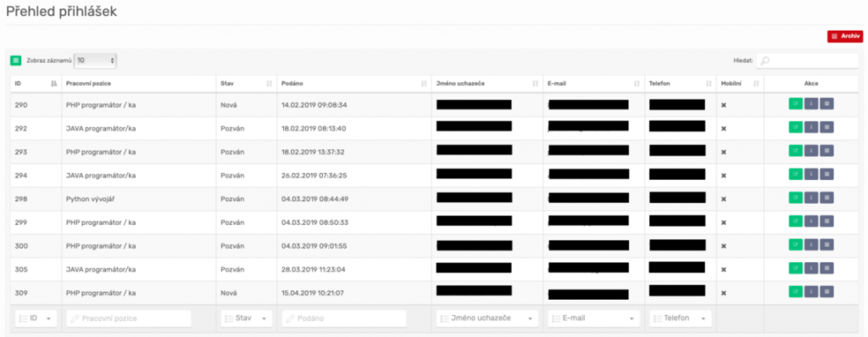Viewport: 868px width, 337px height.
Task: Sort table by ID column
Action: tap(36, 84)
